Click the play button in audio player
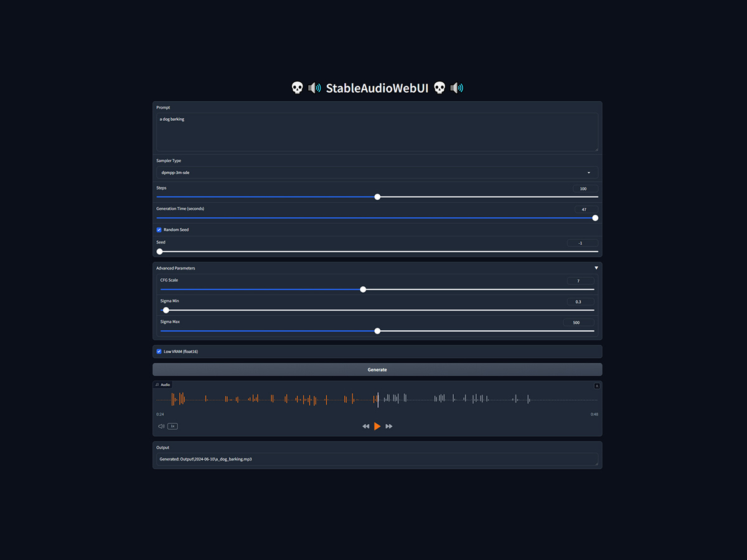 (377, 426)
